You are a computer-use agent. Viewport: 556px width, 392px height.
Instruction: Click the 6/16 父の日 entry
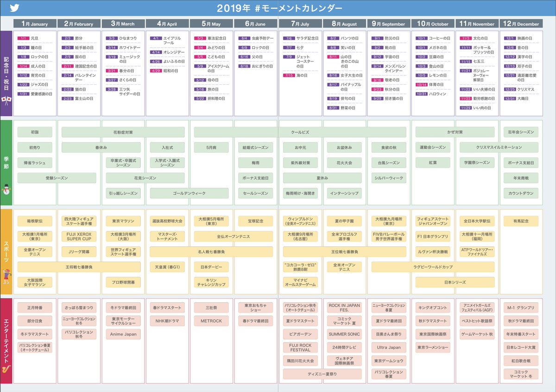pos(251,57)
